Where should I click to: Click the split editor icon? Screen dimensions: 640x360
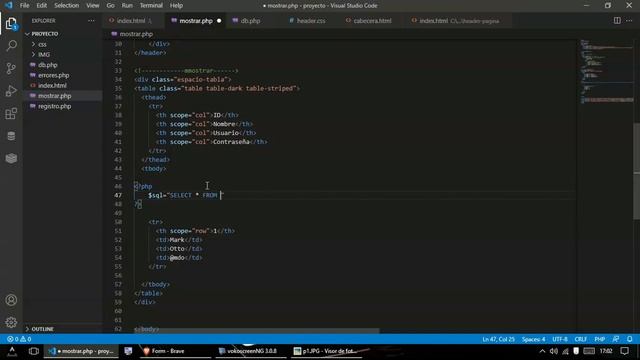pyautogui.click(x=617, y=20)
